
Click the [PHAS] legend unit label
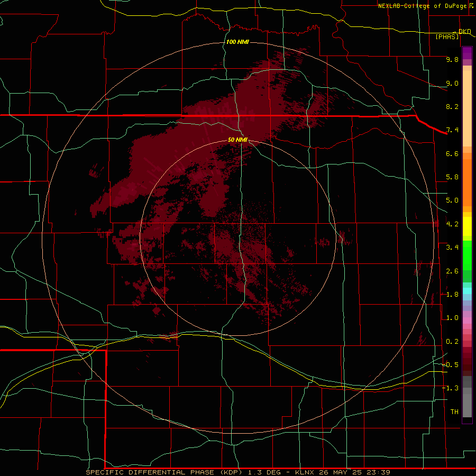pyautogui.click(x=447, y=36)
